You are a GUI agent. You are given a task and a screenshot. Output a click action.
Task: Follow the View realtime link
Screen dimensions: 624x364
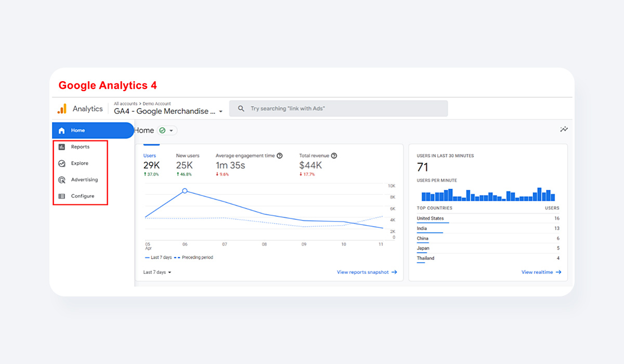(541, 272)
